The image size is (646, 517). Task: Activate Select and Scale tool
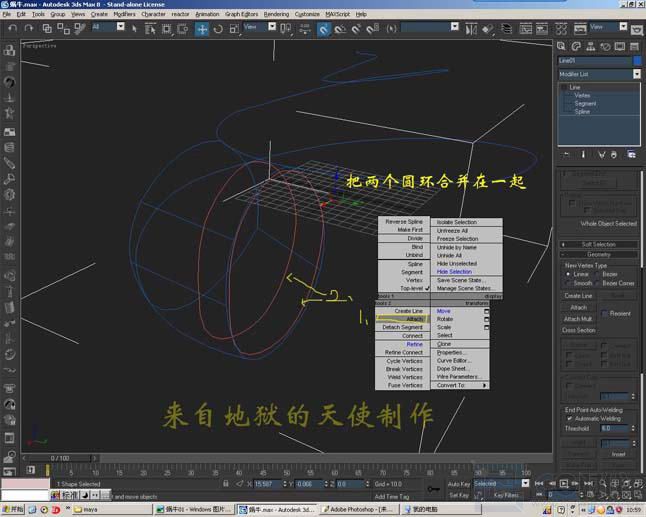pyautogui.click(x=234, y=29)
